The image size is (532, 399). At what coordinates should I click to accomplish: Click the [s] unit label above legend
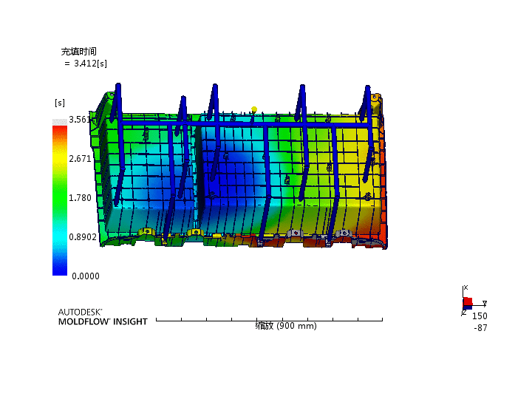59,102
